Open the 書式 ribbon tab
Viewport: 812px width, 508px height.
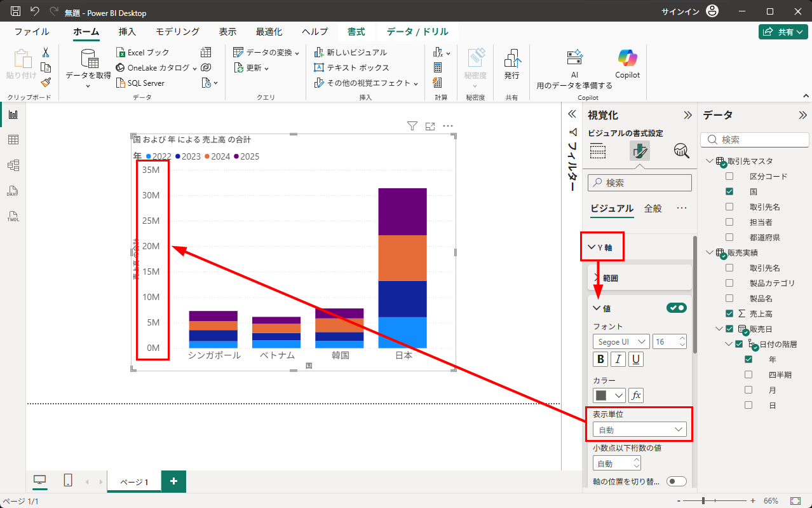[x=356, y=31]
